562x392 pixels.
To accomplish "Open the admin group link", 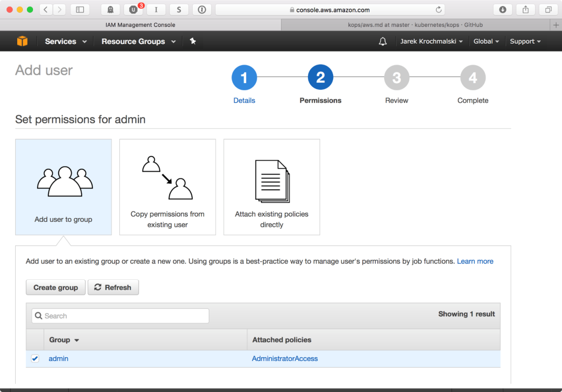I will tap(59, 359).
